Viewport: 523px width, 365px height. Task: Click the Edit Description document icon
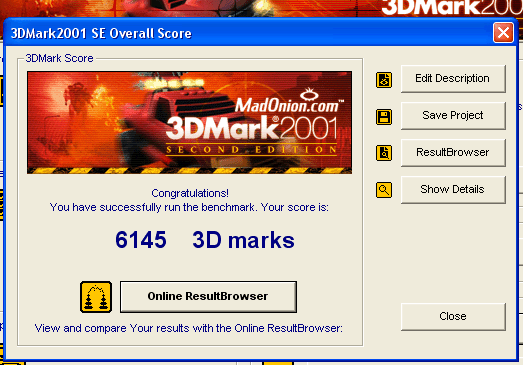(384, 80)
